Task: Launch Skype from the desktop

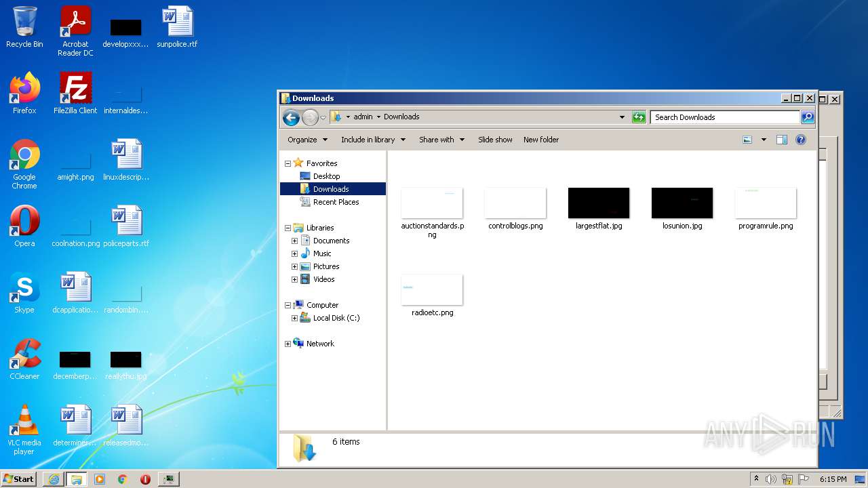Action: coord(24,292)
